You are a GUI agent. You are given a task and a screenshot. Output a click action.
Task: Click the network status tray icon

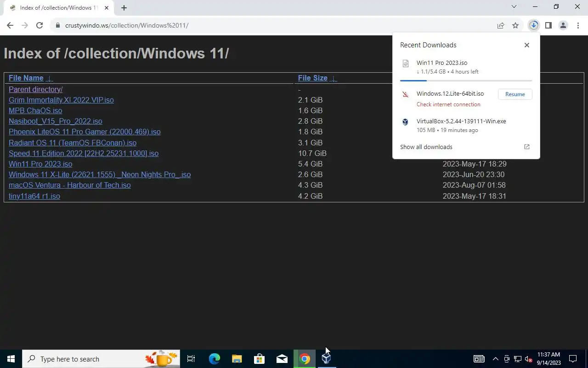pos(518,359)
